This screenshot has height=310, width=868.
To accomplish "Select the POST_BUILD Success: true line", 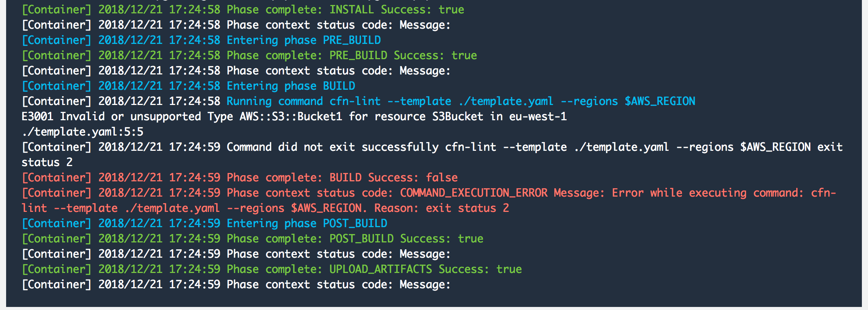I will 253,239.
